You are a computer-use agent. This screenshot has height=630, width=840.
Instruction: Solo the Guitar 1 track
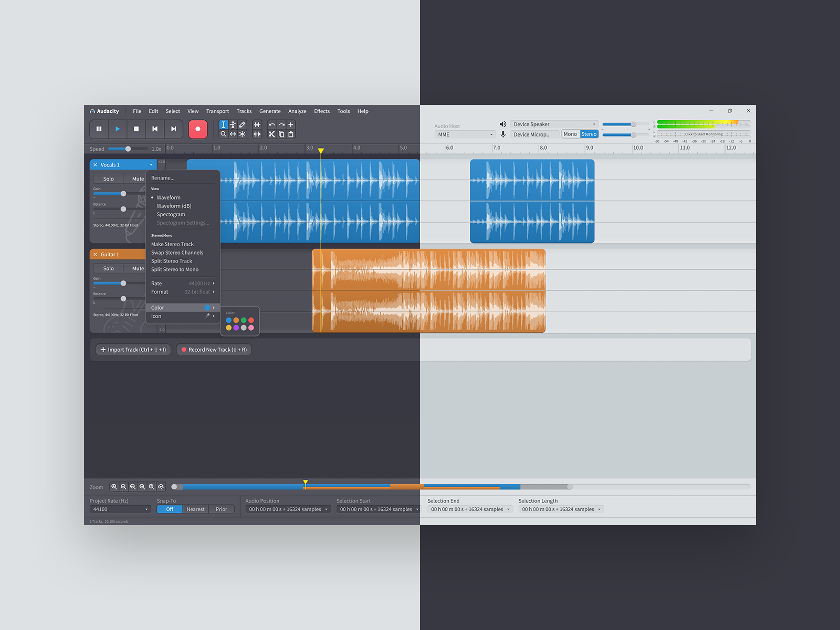(x=109, y=268)
